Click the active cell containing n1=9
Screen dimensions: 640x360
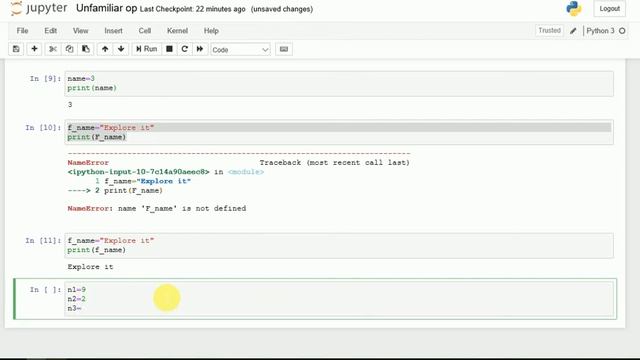tap(339, 299)
